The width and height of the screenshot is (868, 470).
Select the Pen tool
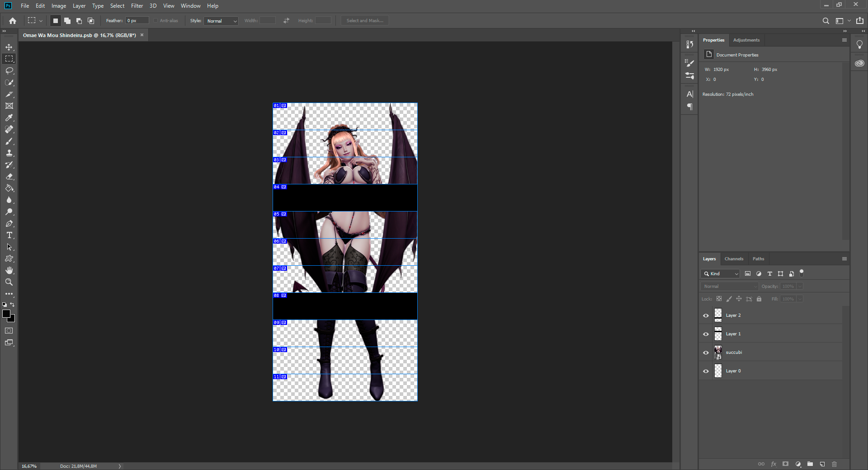(9, 223)
